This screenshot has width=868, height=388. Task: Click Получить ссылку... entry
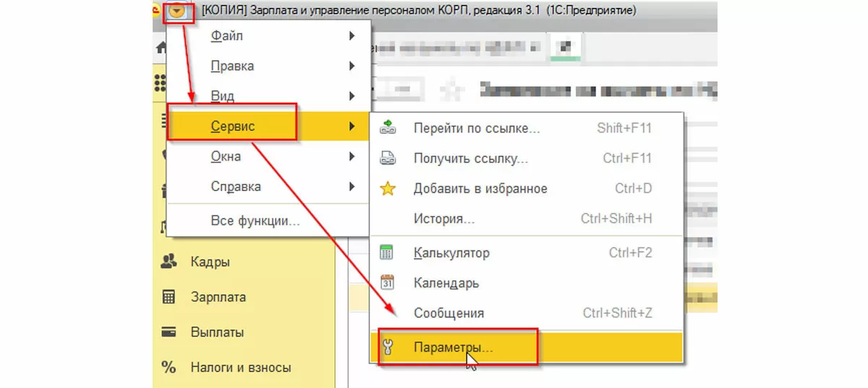tap(527, 159)
